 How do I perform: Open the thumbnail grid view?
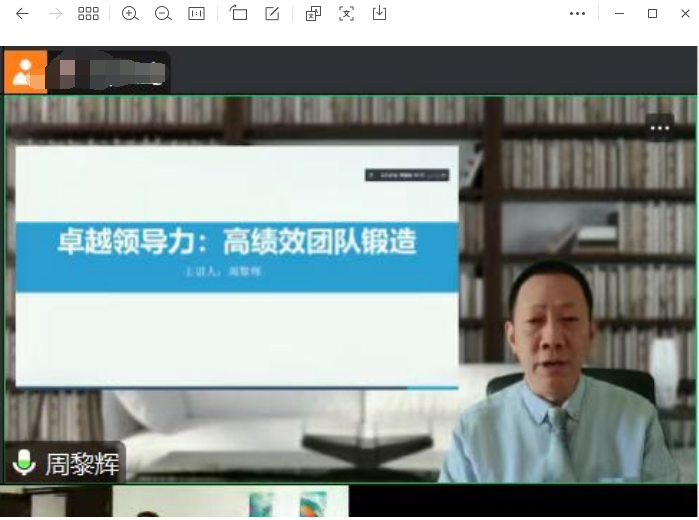tap(89, 14)
